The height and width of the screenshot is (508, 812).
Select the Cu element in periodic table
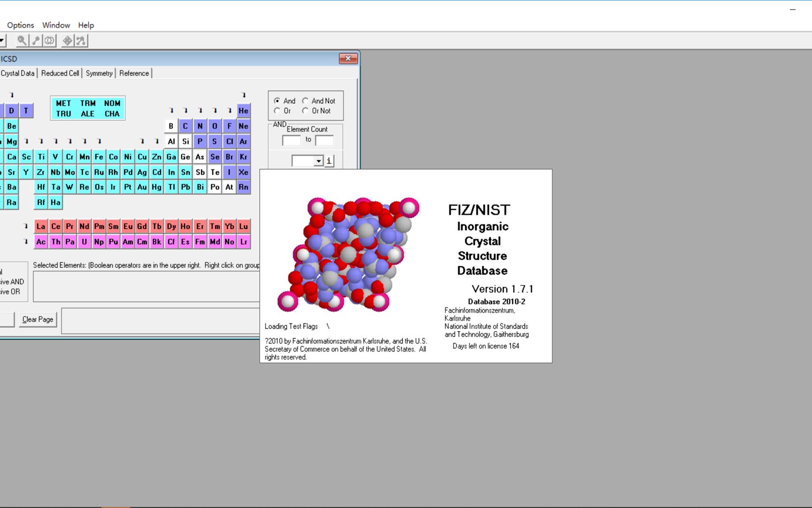[x=142, y=157]
